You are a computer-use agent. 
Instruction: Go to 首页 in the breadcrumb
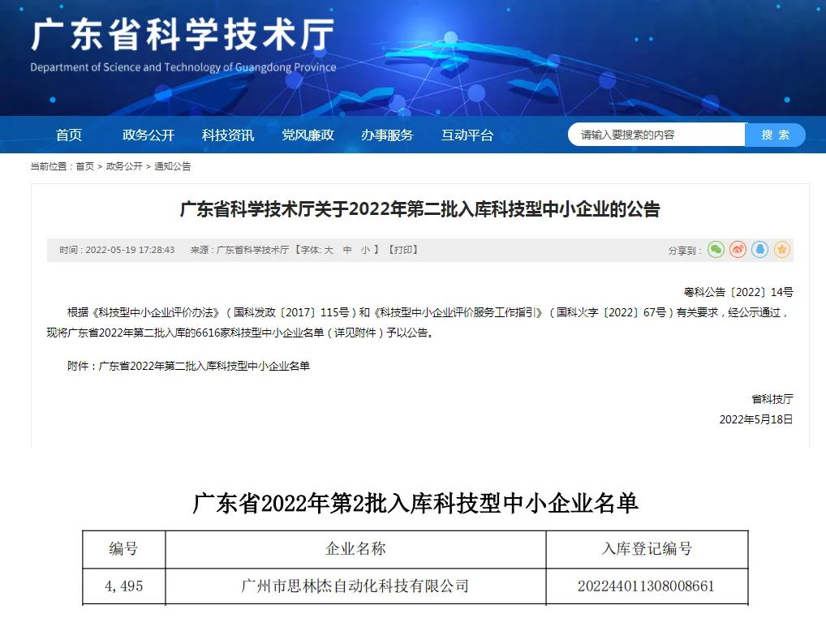pyautogui.click(x=85, y=166)
